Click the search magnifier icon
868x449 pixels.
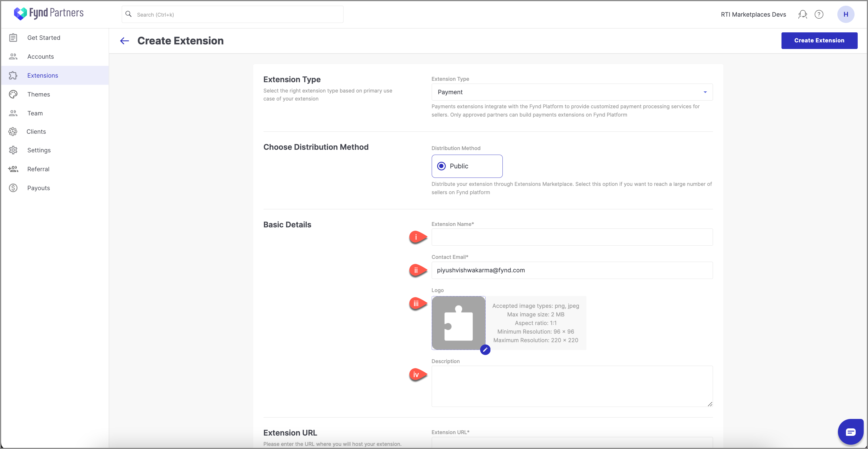coord(128,14)
